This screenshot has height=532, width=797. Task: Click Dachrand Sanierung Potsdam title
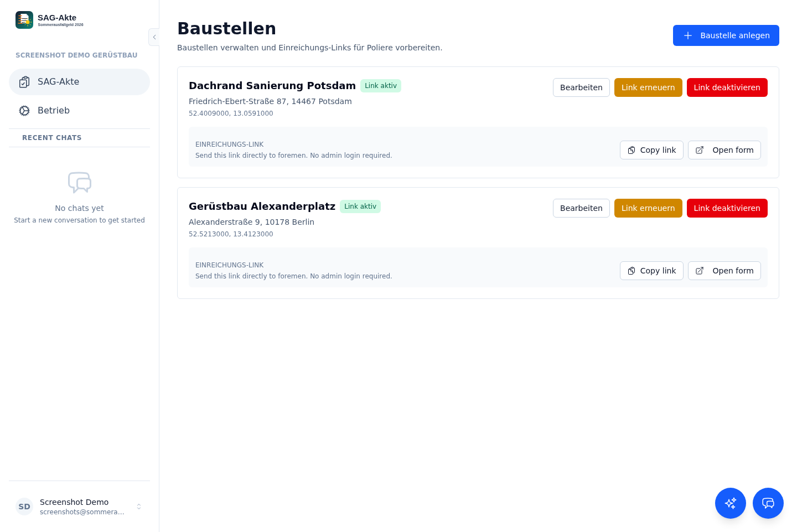coord(272,86)
